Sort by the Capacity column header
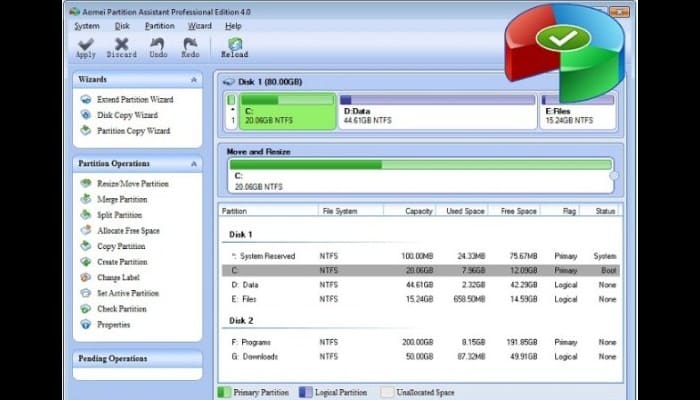This screenshot has width=700, height=400. coord(409,211)
